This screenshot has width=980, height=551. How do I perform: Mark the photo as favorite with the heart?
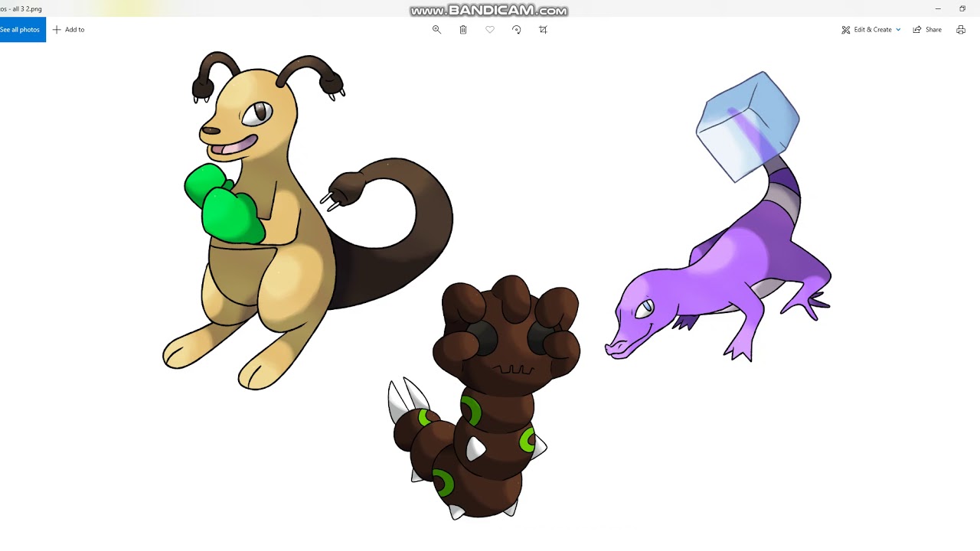coord(490,30)
